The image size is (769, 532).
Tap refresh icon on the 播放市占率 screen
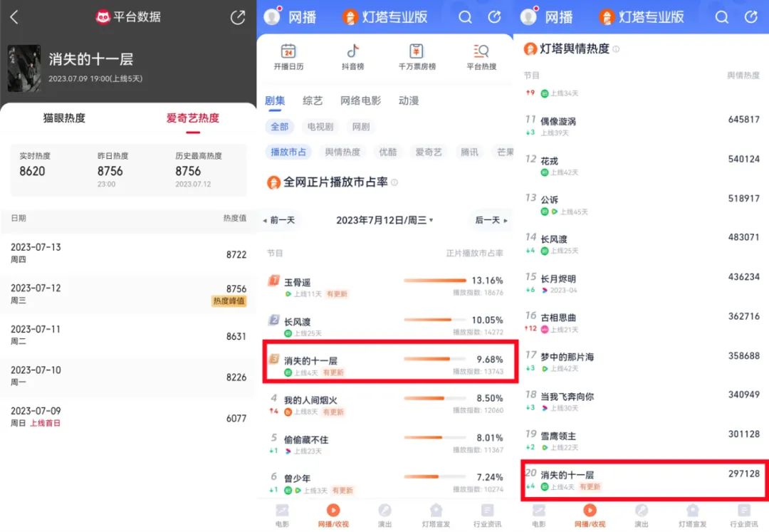tap(494, 17)
